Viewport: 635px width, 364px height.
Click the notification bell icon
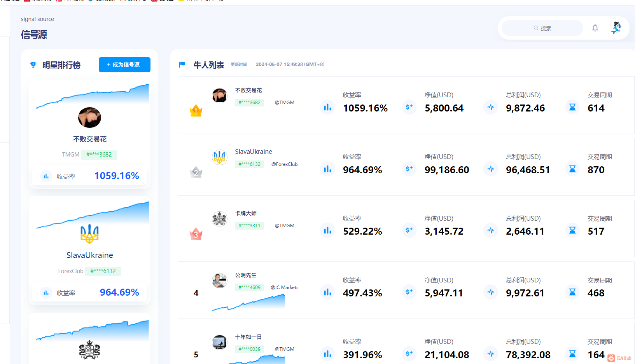tap(595, 28)
